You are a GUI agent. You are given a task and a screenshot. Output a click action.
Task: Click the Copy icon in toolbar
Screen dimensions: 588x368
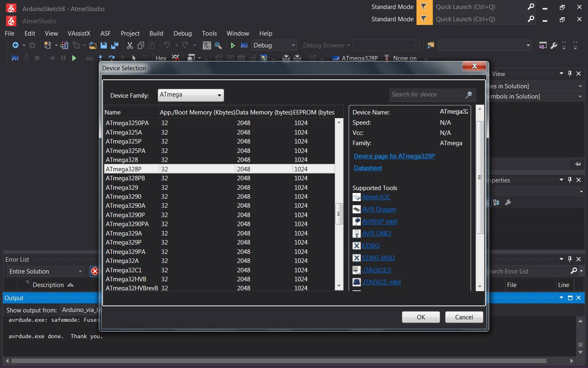coord(141,45)
